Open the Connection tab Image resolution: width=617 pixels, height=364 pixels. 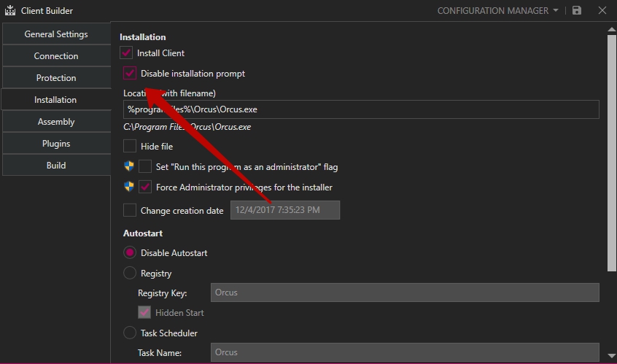[x=56, y=56]
